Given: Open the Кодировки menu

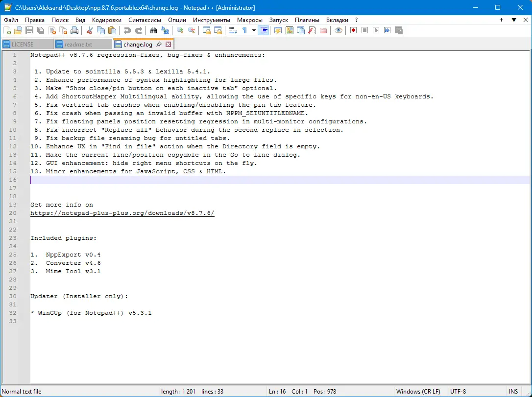Looking at the screenshot, I should tap(106, 20).
